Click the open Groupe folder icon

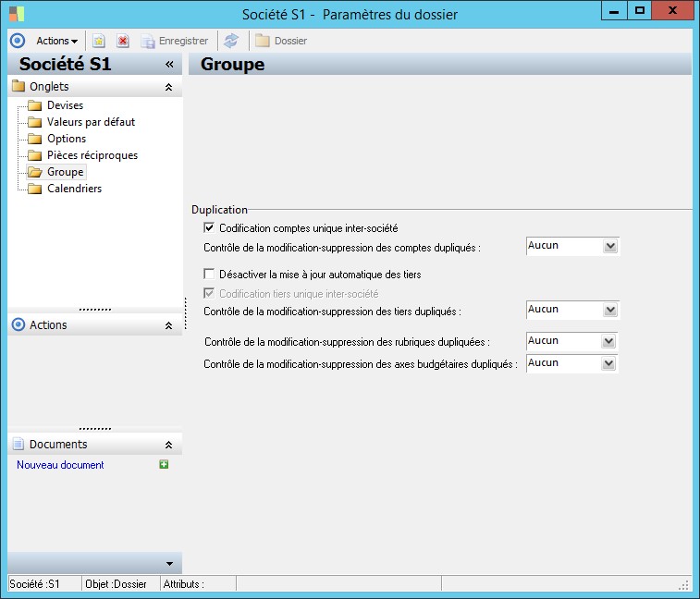pyautogui.click(x=34, y=172)
